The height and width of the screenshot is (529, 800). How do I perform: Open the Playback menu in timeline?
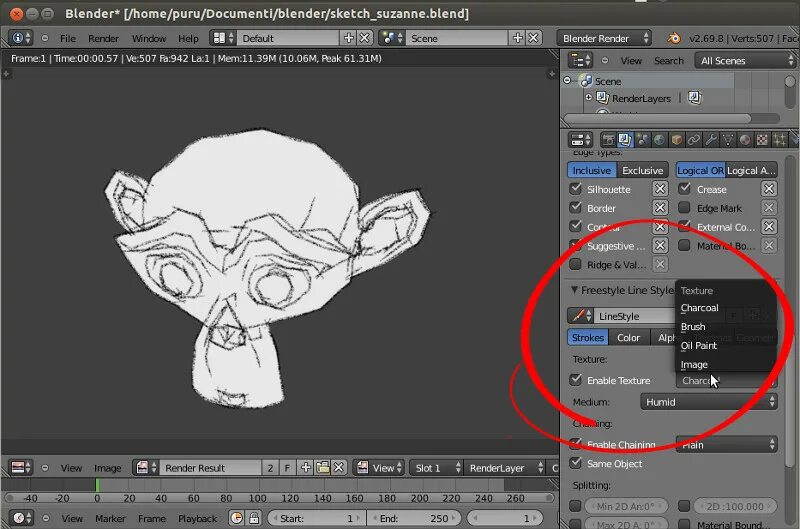coord(197,519)
